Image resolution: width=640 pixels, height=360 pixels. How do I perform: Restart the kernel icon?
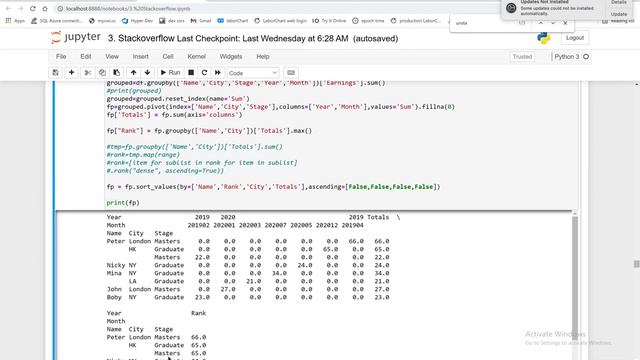click(204, 73)
